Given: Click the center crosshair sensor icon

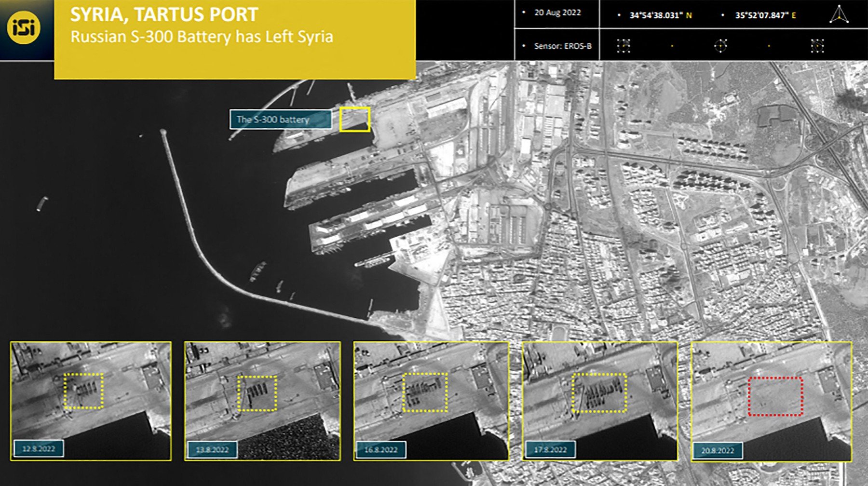Looking at the screenshot, I should point(720,46).
